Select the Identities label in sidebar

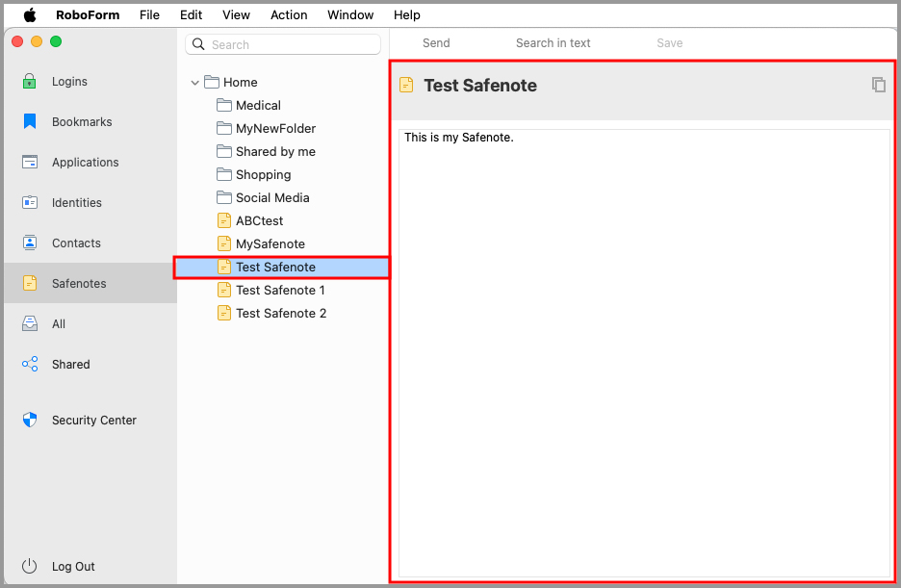[x=76, y=202]
